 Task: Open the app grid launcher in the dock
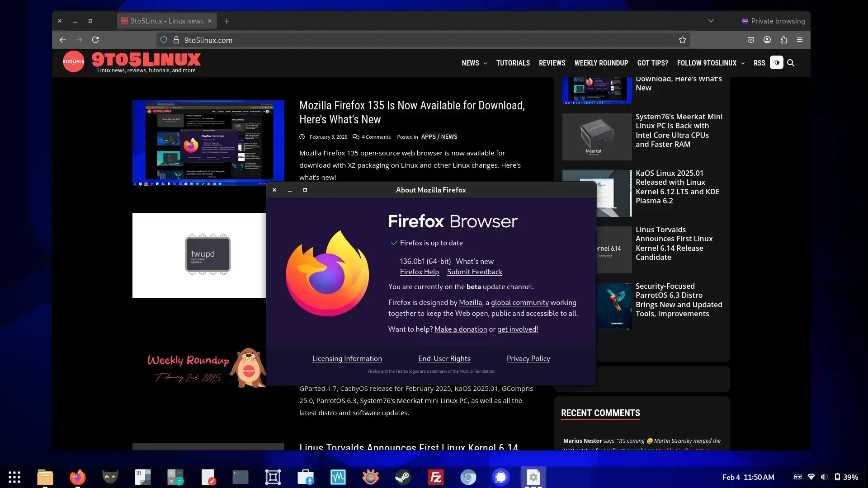[14, 477]
